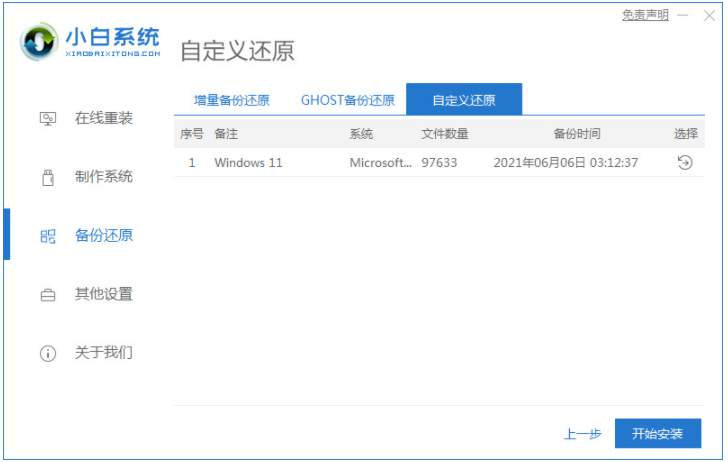This screenshot has width=728, height=462.
Task: Click the 备份还原 sidebar icon
Action: (x=47, y=236)
